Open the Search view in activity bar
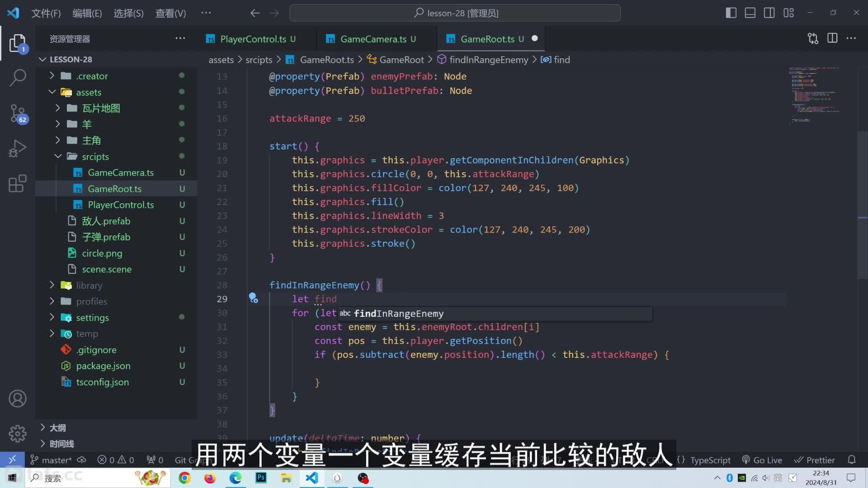 click(18, 78)
